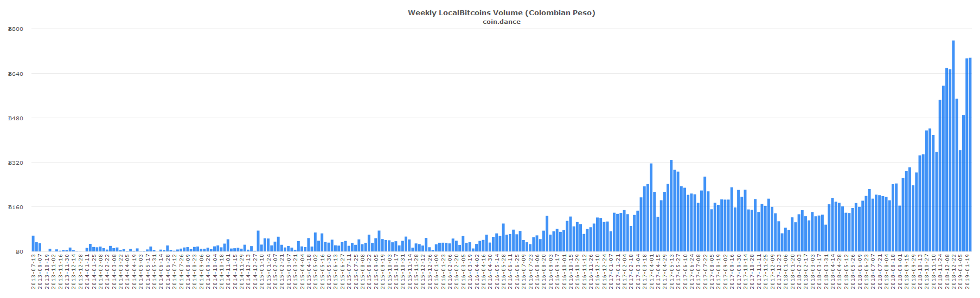Click the chart title 'Weekly LocalBitcoins Volume (Colombian Peso)'
Screen dimensions: 980x298
pos(501,12)
